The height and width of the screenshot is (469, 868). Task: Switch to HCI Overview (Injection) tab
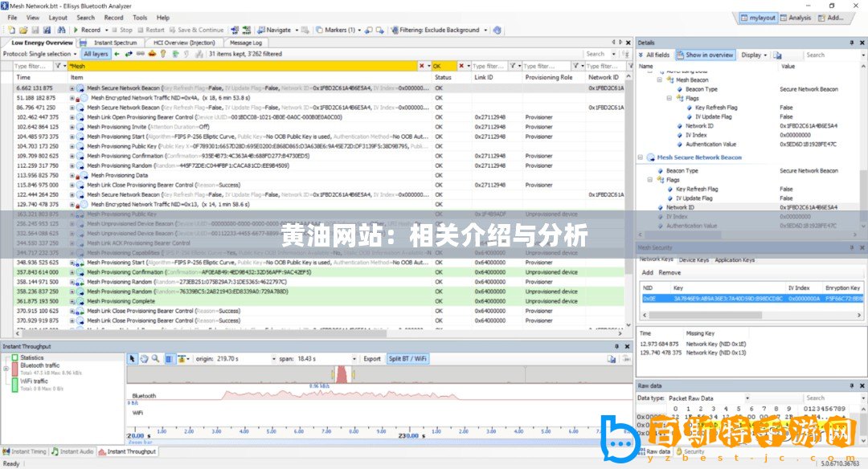pyautogui.click(x=184, y=43)
